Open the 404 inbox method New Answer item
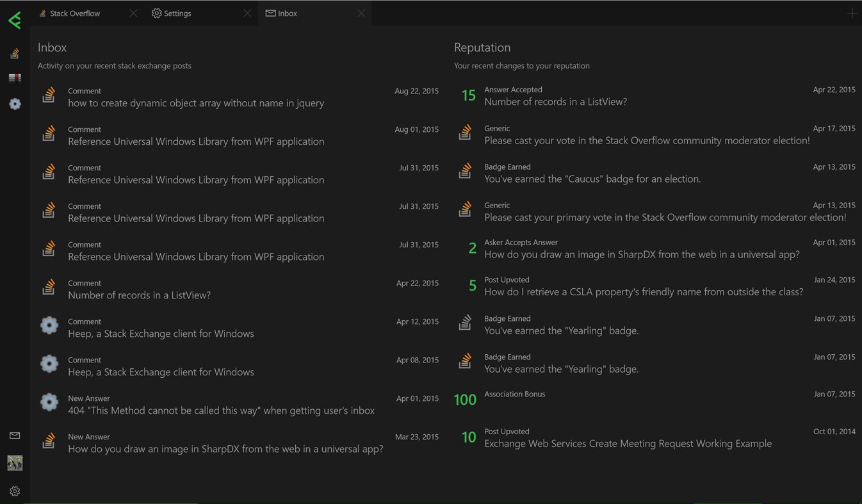 click(221, 411)
